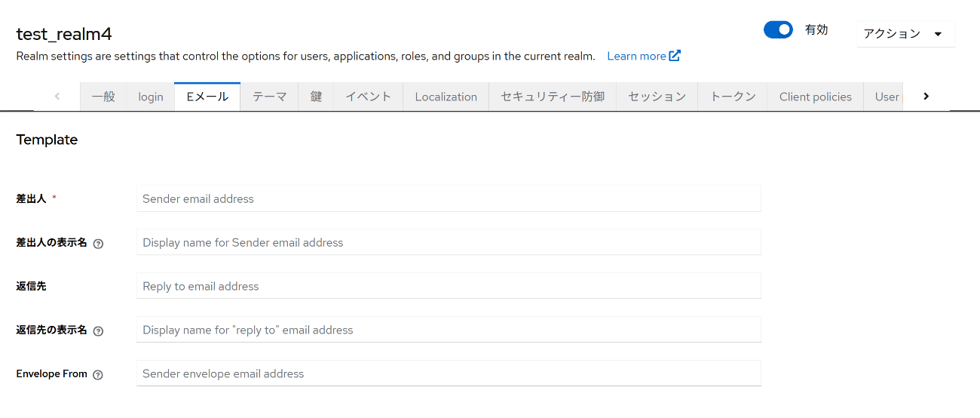Open the Localization tab
The width and height of the screenshot is (980, 418).
[446, 97]
